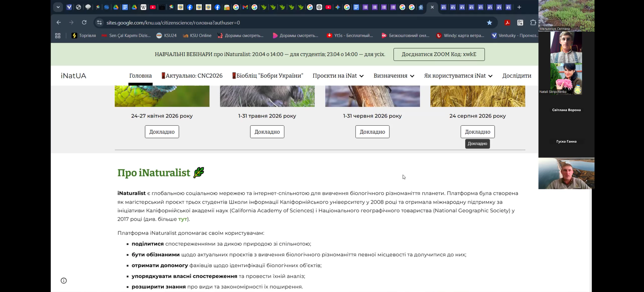Follow the green "тут" link
The width and height of the screenshot is (644, 292).
[182, 219]
